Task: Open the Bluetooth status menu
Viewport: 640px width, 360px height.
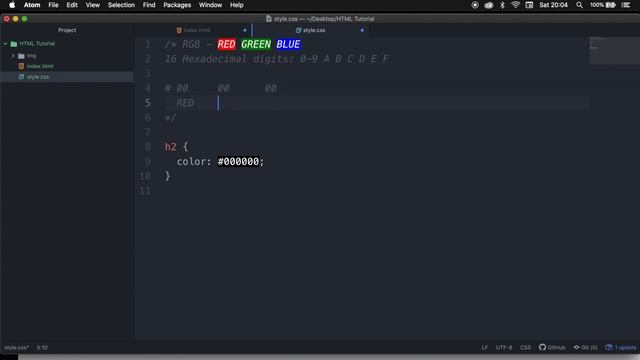Action: 502,5
